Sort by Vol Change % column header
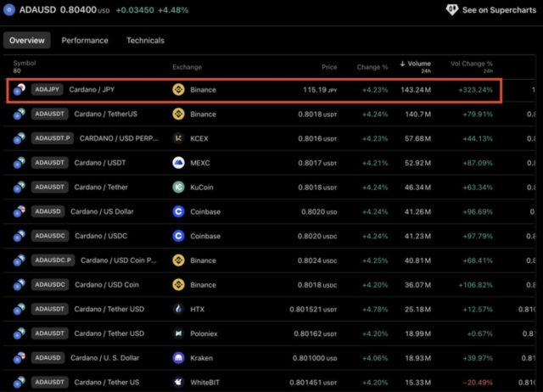Screen dimensions: 543x392 [x=472, y=64]
